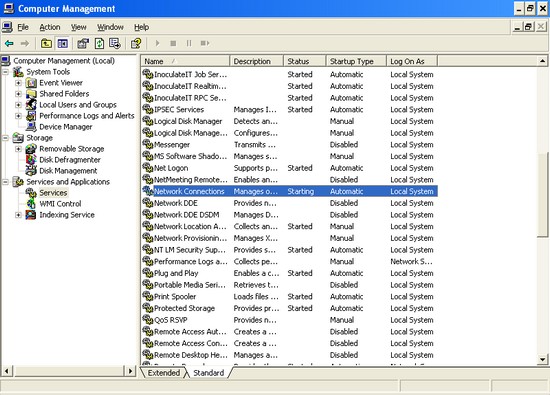Click the Up one level folder icon
Viewport: 550px width, 395px height.
(x=46, y=43)
